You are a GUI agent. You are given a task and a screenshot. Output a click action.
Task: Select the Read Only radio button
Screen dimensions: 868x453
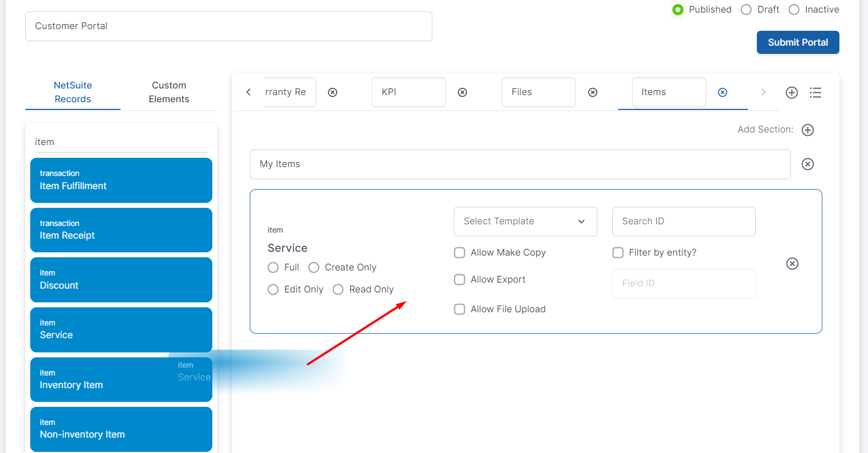tap(338, 289)
